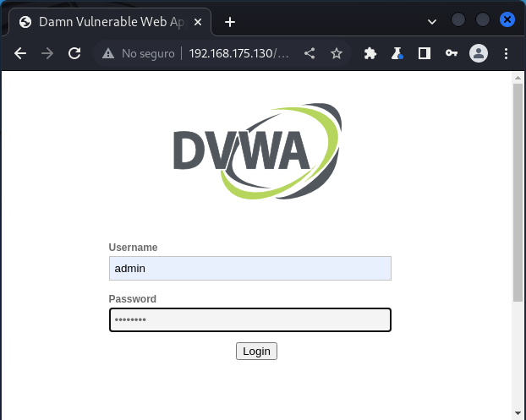Close the Damn Vulnerable Web App tab
Viewport: 526px width, 420px height.
198,22
